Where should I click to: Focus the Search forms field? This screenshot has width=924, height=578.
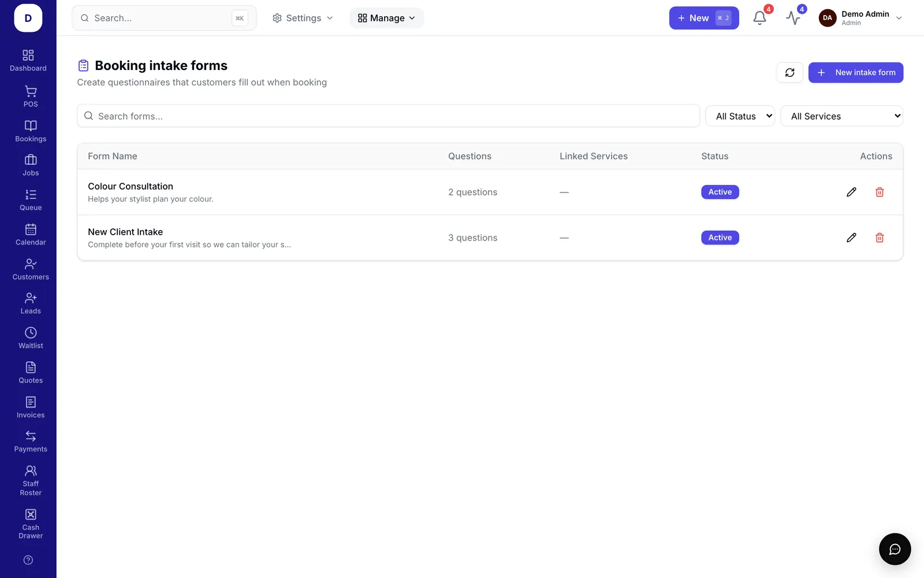pyautogui.click(x=388, y=116)
